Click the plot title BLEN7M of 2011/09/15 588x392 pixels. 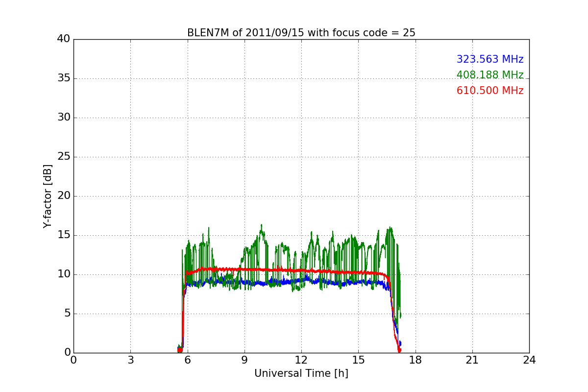pos(301,33)
